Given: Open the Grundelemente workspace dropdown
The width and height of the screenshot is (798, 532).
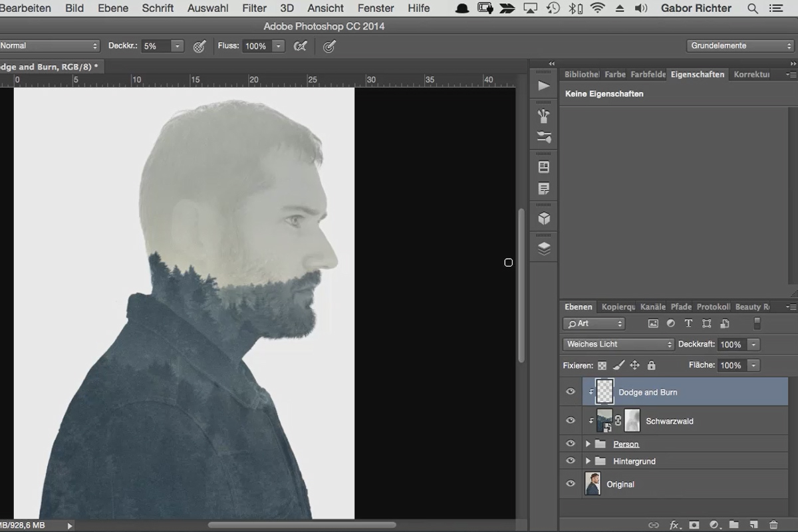Looking at the screenshot, I should coord(741,46).
